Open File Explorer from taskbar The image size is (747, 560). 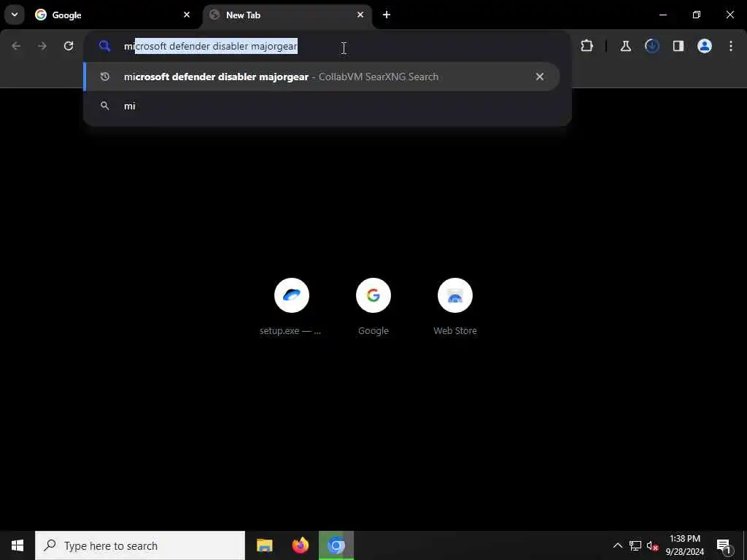coord(264,545)
